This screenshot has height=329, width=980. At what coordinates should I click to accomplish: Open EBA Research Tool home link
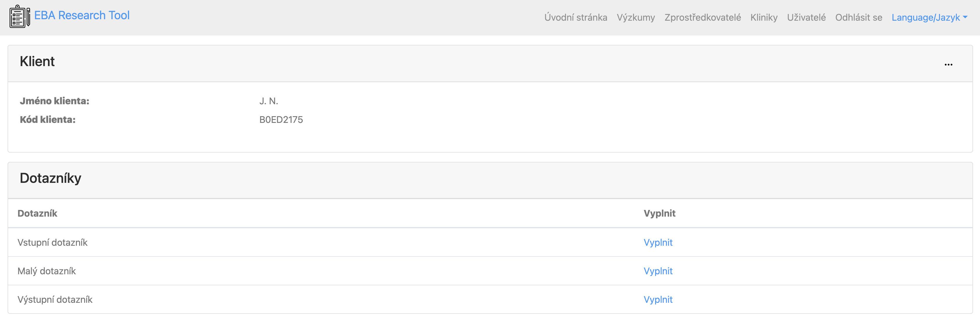tap(82, 15)
